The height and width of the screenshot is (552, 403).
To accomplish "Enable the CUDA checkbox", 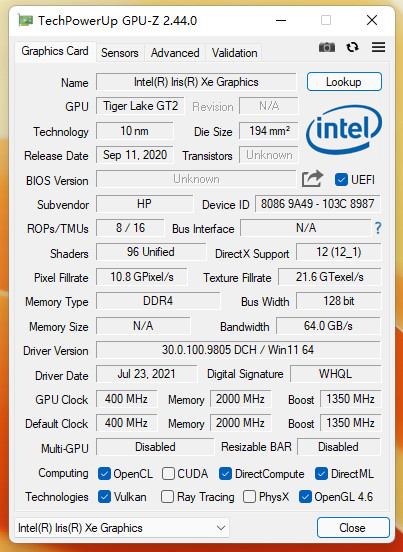I will (168, 473).
